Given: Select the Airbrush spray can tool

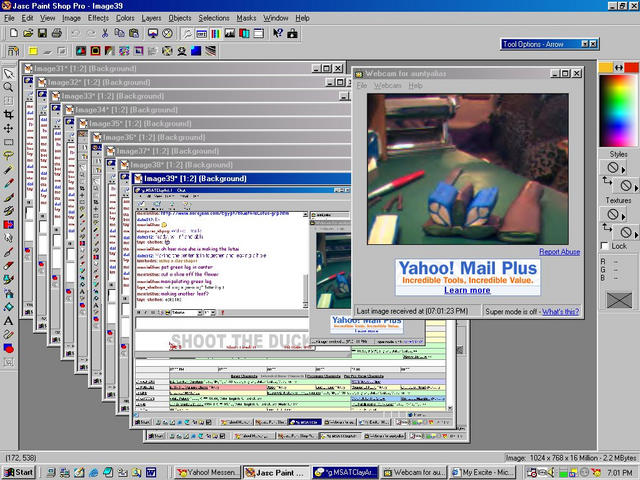Looking at the screenshot, I should click(x=8, y=293).
